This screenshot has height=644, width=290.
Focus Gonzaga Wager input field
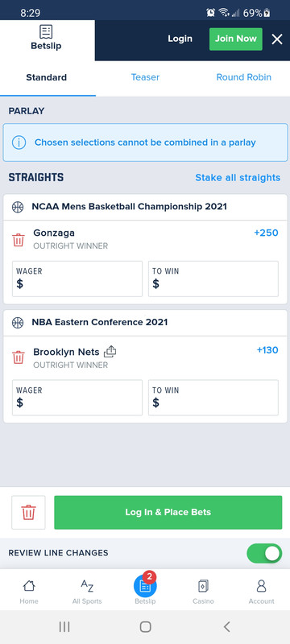tap(77, 279)
